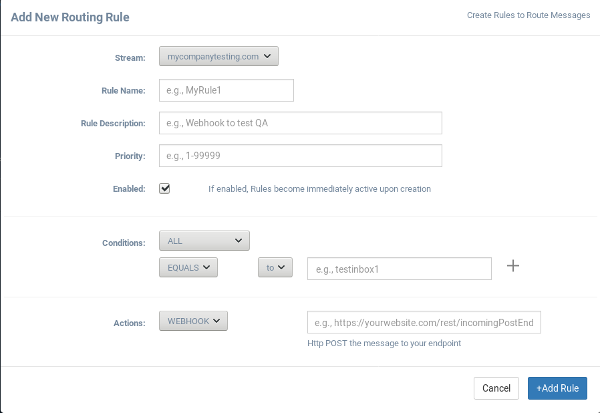Image resolution: width=600 pixels, height=413 pixels.
Task: Click into the Rule Description field
Action: pos(300,123)
